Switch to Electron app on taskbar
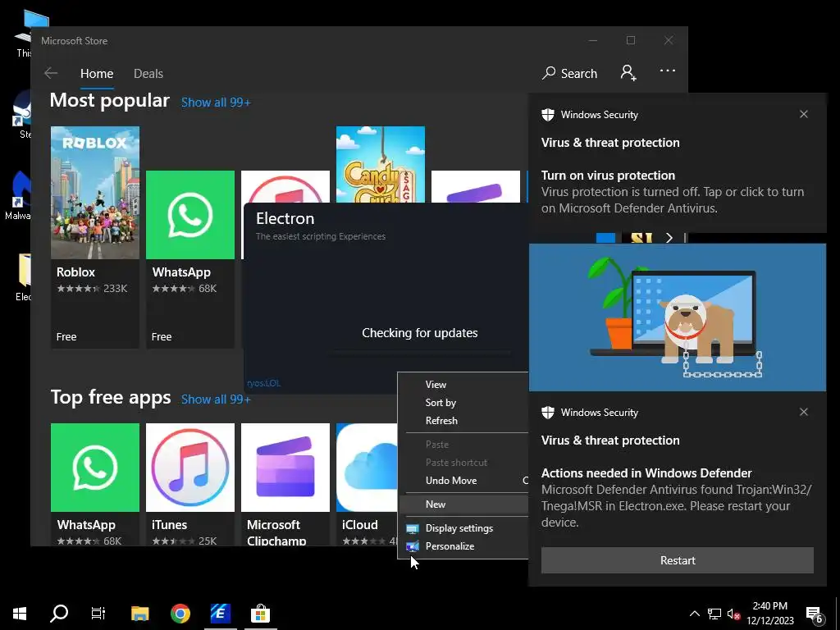This screenshot has height=630, width=840. (220, 614)
